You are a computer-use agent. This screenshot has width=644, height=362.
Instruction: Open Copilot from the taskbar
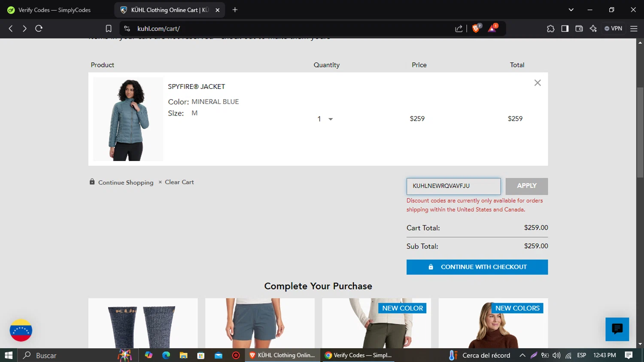[149, 355]
